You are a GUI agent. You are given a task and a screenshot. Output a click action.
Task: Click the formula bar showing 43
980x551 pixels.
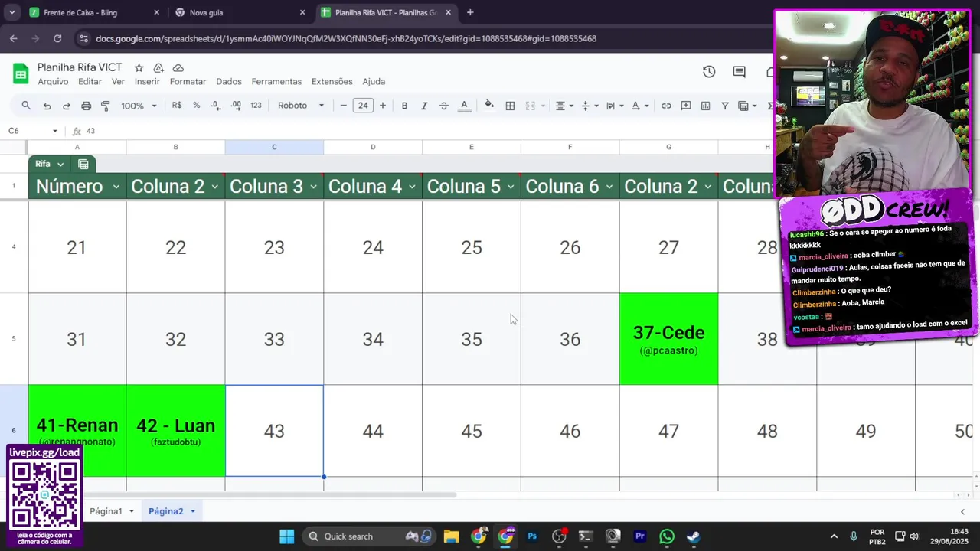(429, 131)
